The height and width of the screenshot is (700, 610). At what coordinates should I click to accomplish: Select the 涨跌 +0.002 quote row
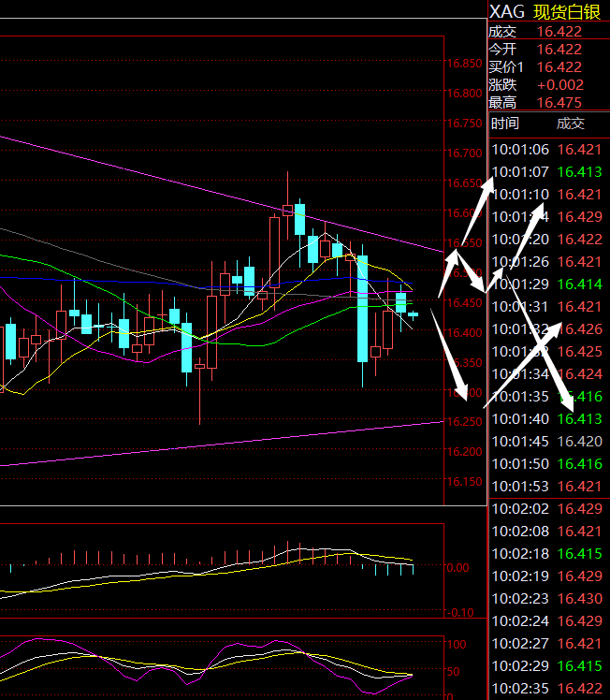[x=548, y=85]
